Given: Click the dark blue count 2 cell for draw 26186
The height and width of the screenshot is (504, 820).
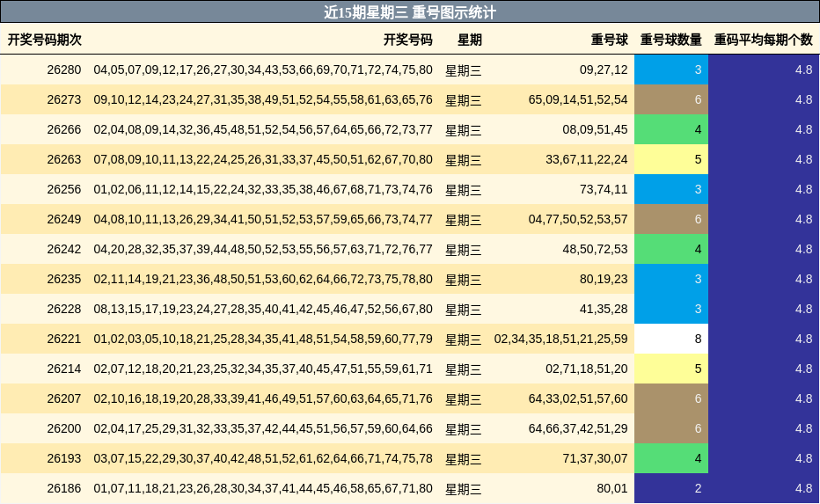Looking at the screenshot, I should 671,488.
